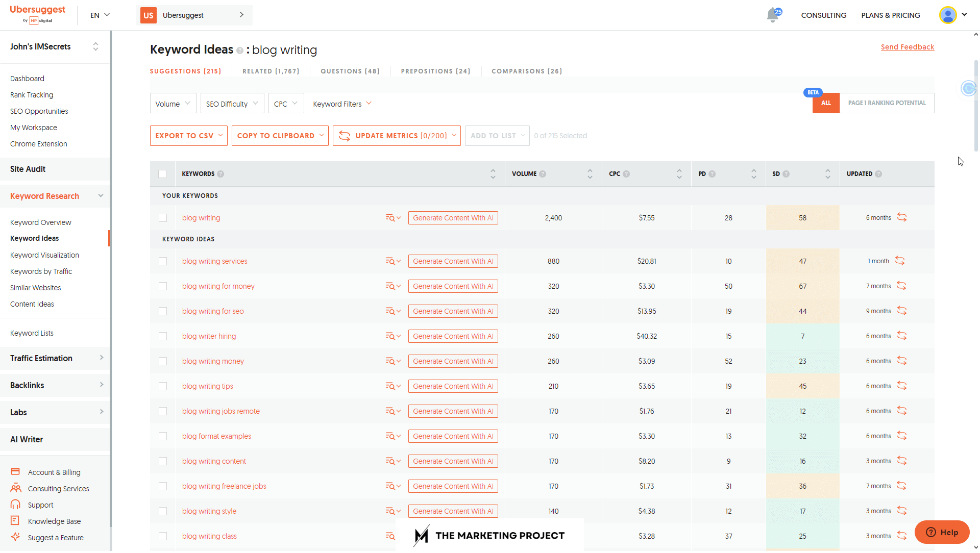Check the box for blog writing freelance jobs

coord(163,486)
